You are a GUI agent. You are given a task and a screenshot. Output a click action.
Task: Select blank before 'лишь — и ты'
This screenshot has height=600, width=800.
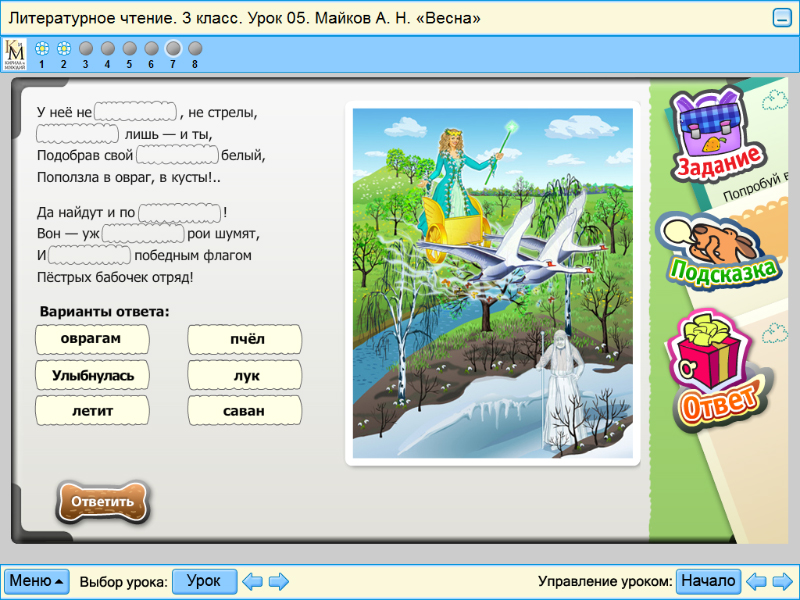click(x=78, y=134)
